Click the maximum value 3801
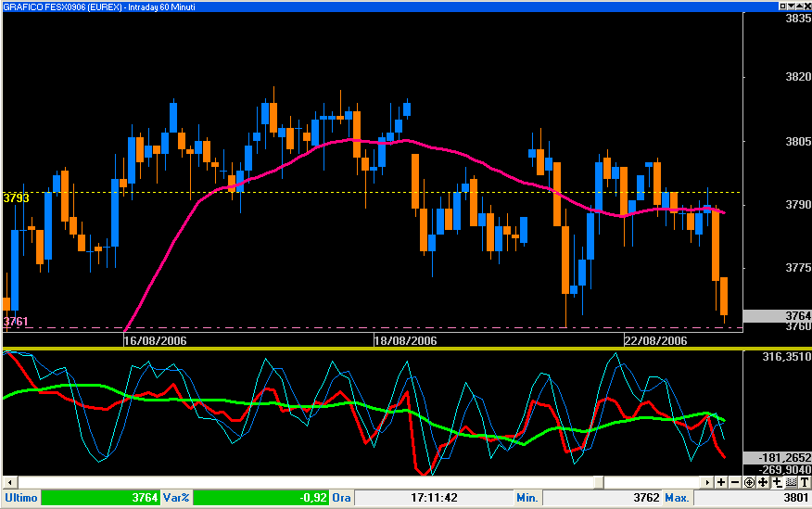 pos(796,498)
